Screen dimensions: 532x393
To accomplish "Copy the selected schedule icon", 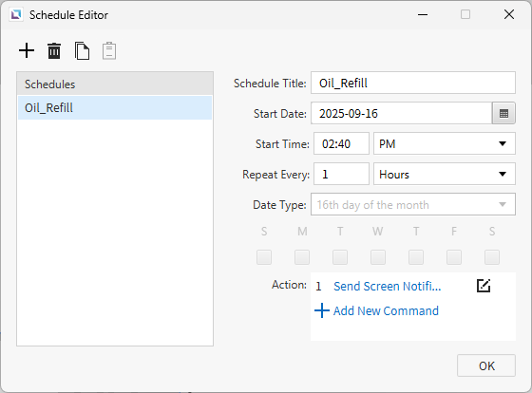I will 82,51.
